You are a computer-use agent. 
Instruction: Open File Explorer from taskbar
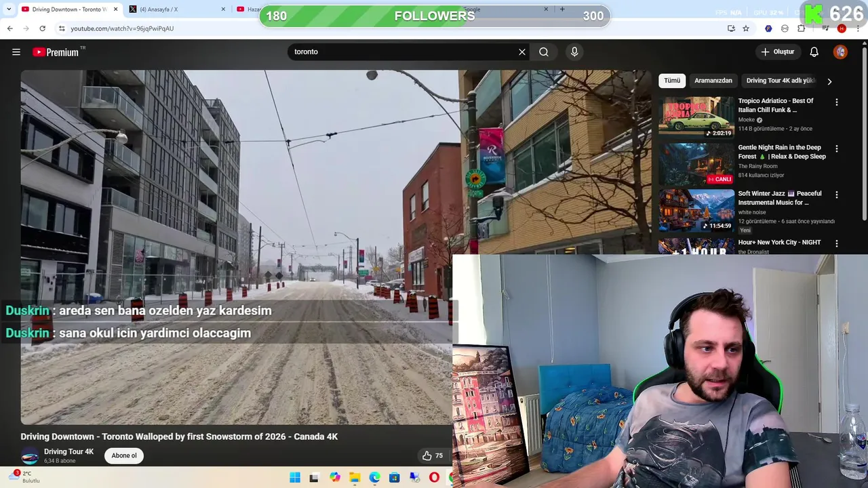355,478
